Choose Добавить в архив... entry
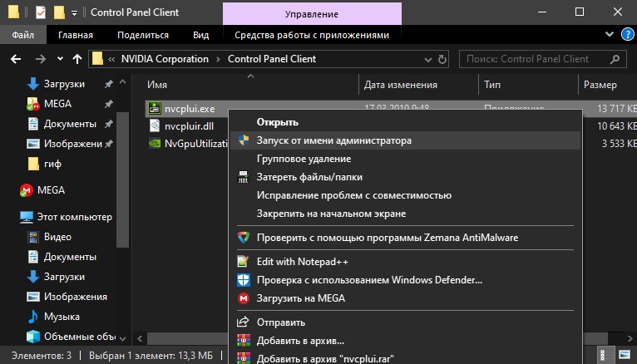The height and width of the screenshot is (364, 637). (406, 341)
